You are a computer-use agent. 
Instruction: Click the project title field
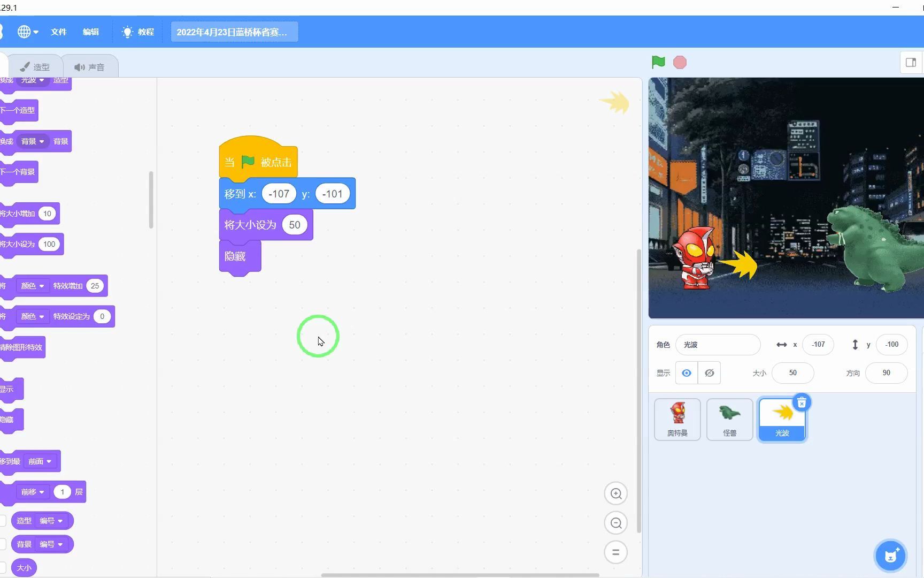pyautogui.click(x=234, y=32)
